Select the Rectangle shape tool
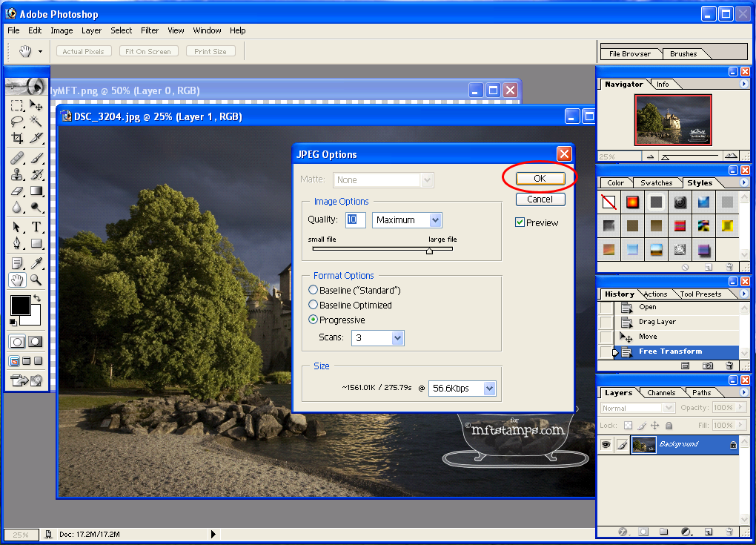This screenshot has height=545, width=756. (x=36, y=243)
